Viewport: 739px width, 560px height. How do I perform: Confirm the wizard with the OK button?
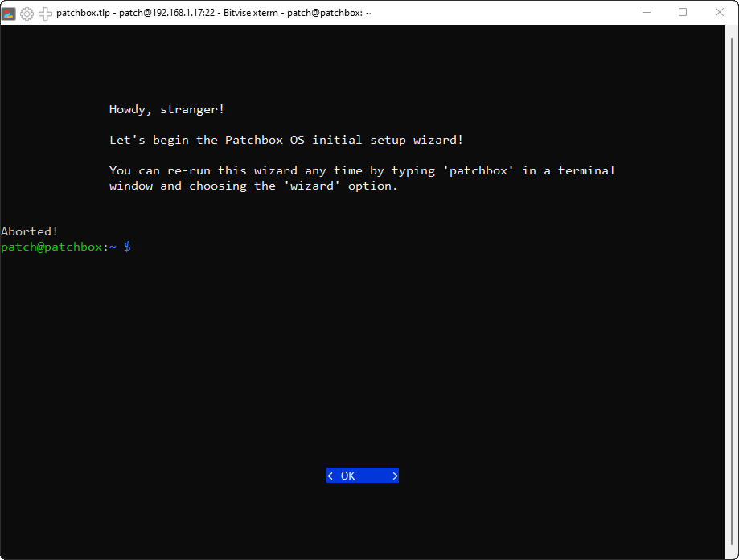click(x=363, y=476)
